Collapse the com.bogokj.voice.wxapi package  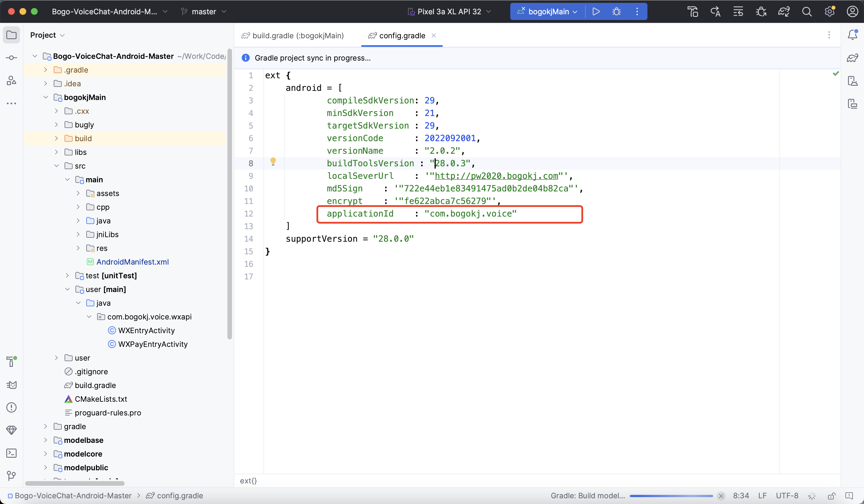[x=89, y=317]
